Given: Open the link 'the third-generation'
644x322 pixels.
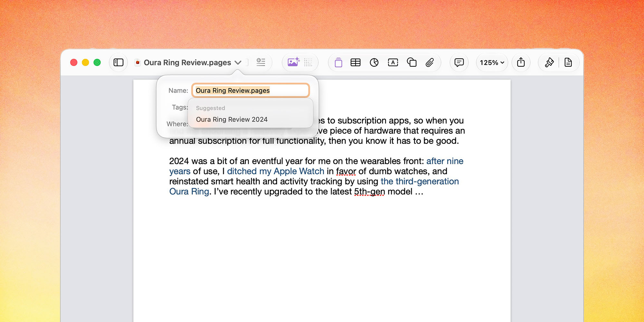Looking at the screenshot, I should [x=420, y=181].
